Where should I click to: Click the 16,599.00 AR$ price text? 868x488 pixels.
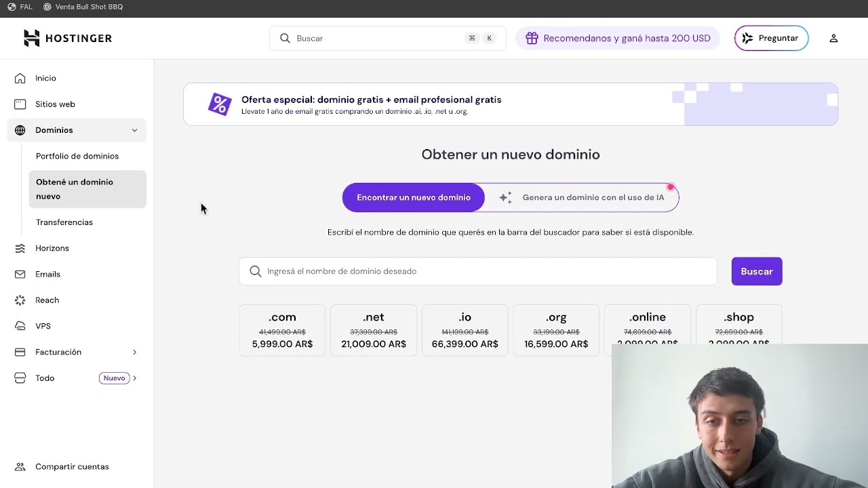coord(556,344)
